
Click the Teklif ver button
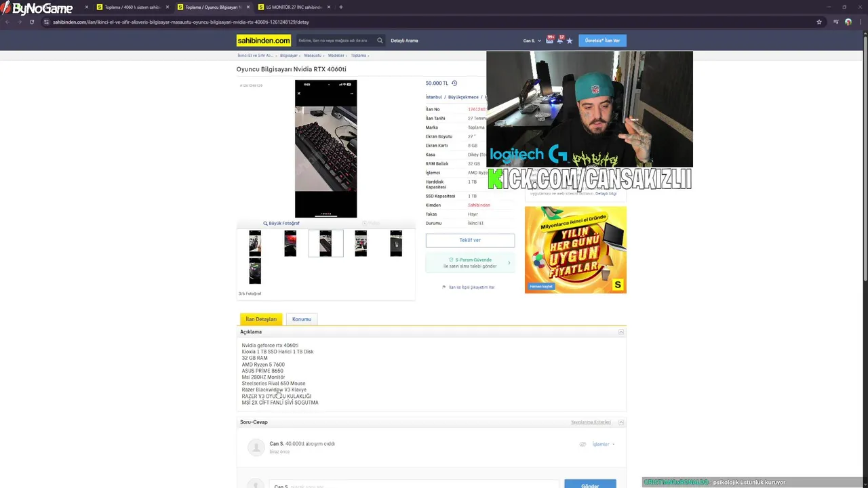[x=470, y=240]
